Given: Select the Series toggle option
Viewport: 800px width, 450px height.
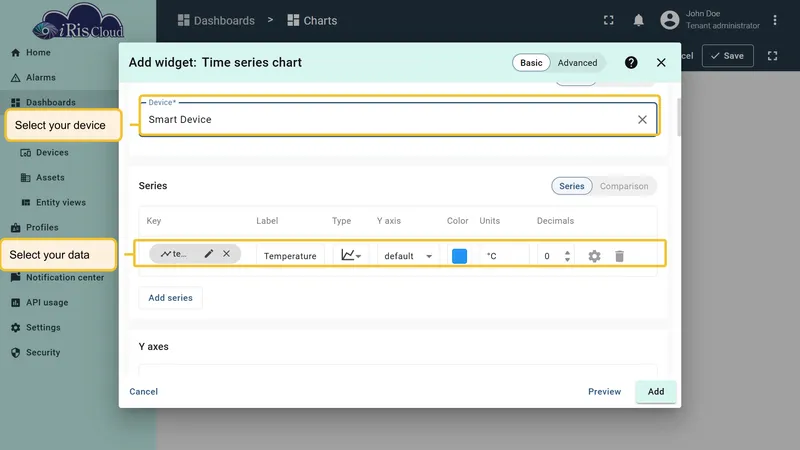Looking at the screenshot, I should [571, 186].
